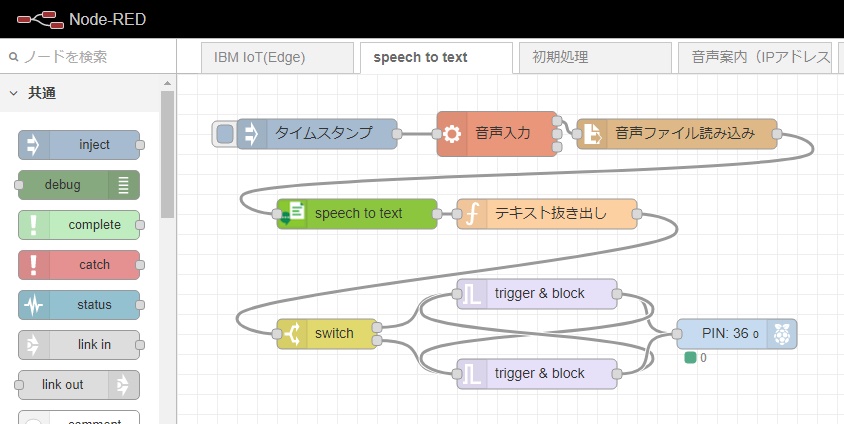Screen dimensions: 844x424
Task: Open the 音声案内 flow tab
Action: [755, 58]
